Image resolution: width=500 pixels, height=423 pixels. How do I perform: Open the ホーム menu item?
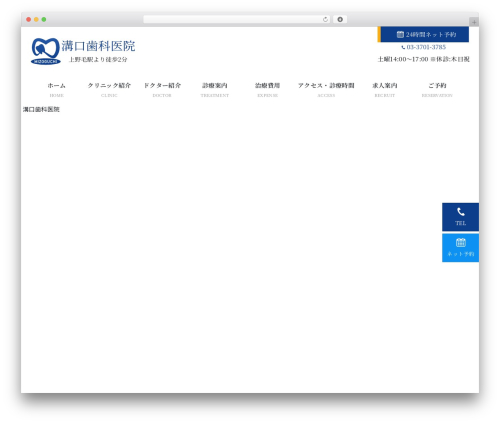56,90
